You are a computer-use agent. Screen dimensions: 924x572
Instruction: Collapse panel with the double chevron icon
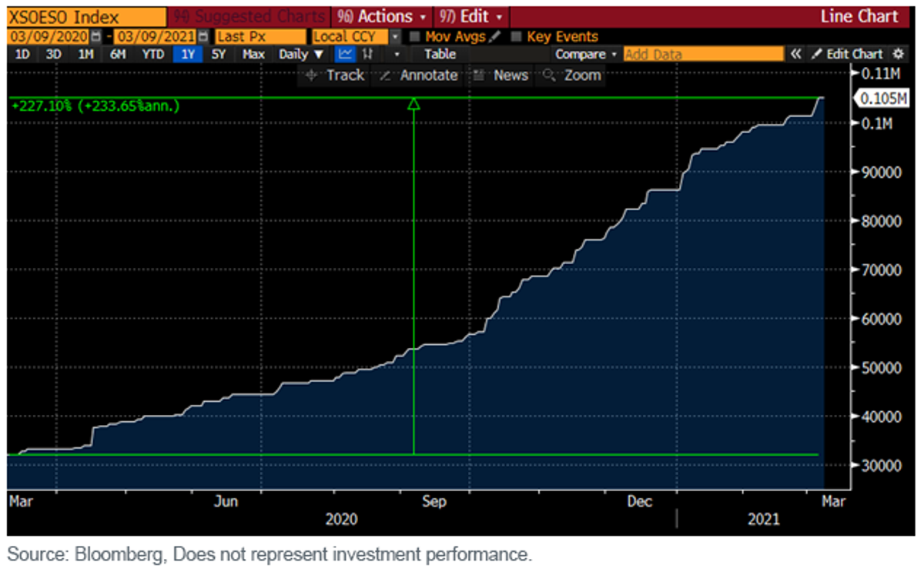point(796,54)
